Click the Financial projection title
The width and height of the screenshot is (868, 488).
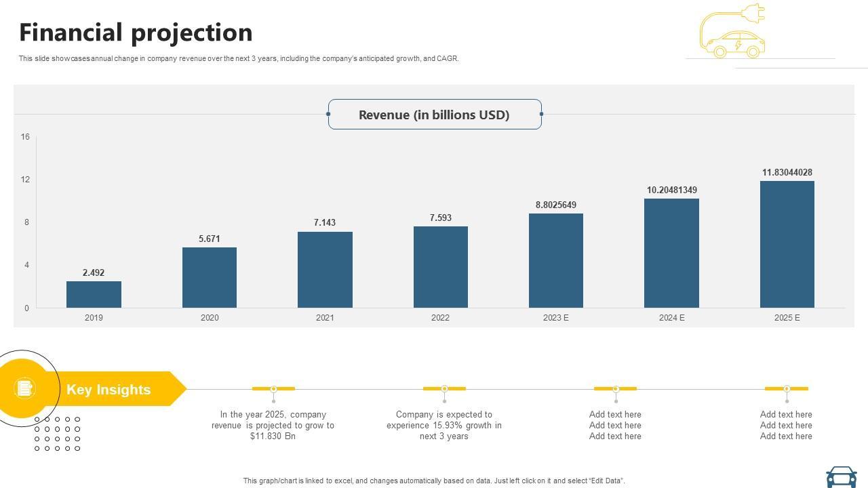pyautogui.click(x=136, y=33)
